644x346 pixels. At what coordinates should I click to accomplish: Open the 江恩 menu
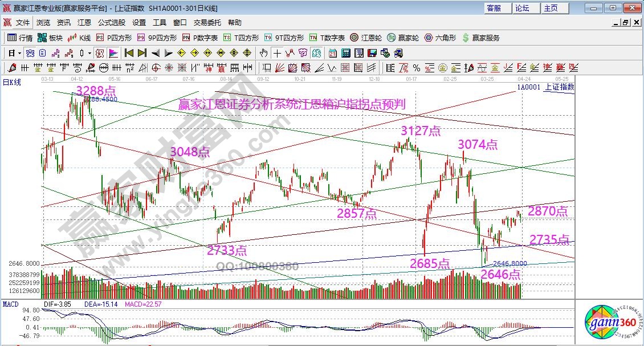coord(84,23)
